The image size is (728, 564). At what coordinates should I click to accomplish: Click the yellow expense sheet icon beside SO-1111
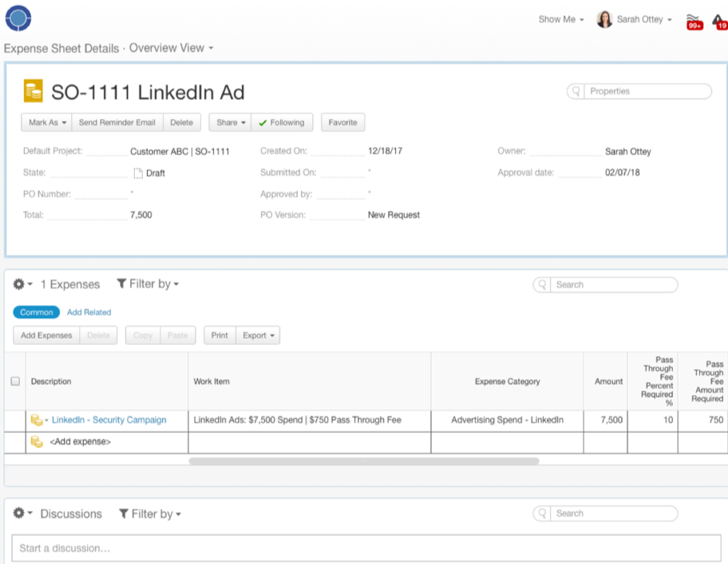[x=33, y=90]
